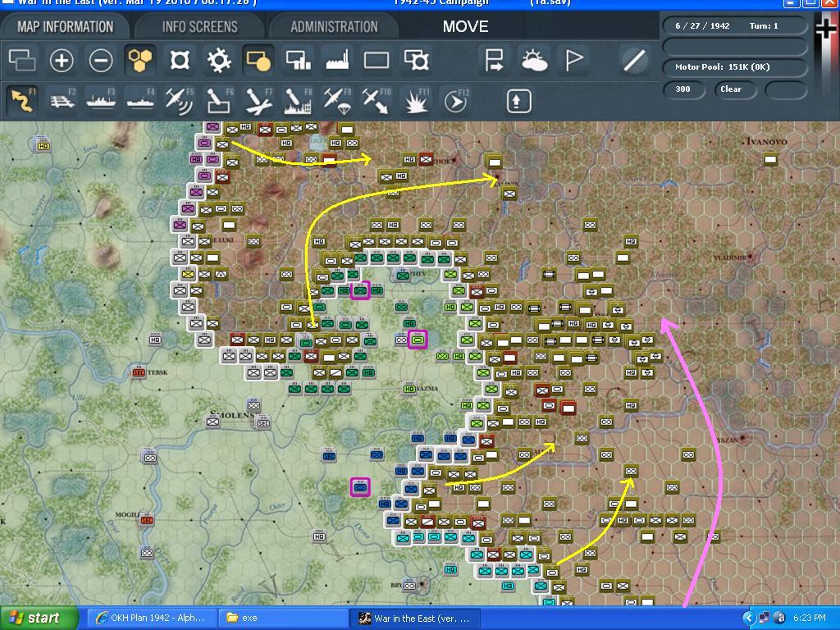Click the rectangle with fort symbol icon

(416, 60)
